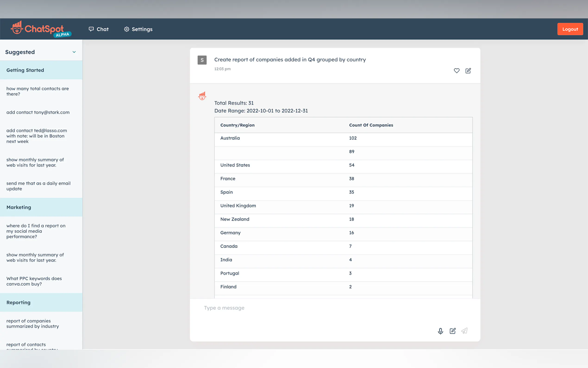Choose 'how many total contacts are there?' suggestion
Screen dimensions: 588x368
click(38, 91)
